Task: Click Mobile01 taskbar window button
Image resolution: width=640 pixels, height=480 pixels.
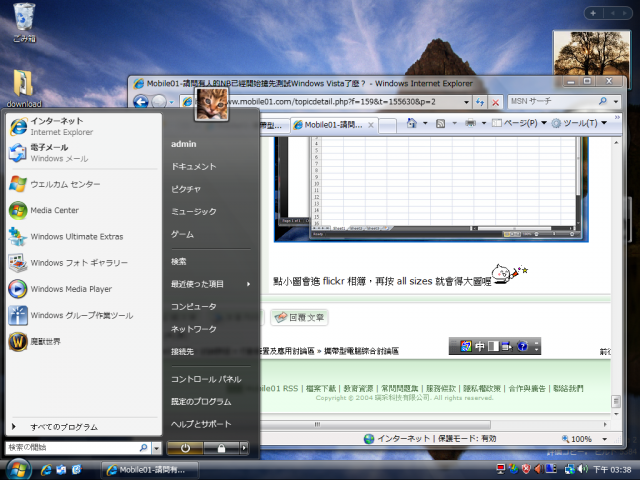Action: tap(149, 470)
